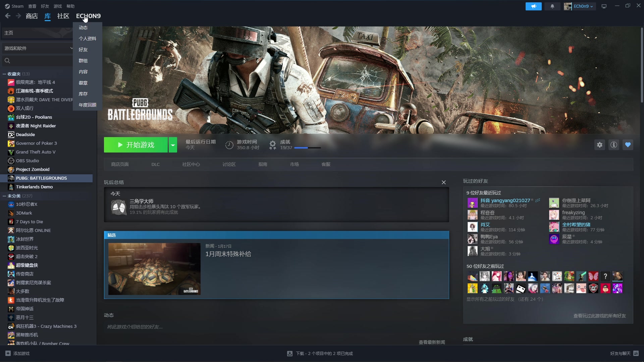The width and height of the screenshot is (644, 362).
Task: Click the main page vertical scrollbar
Action: (x=642, y=65)
